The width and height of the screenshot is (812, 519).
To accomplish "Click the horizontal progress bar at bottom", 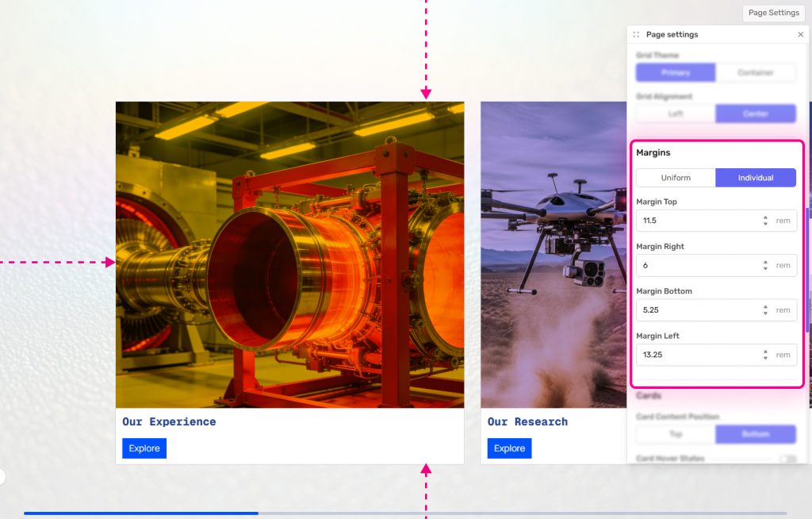I will pos(404,513).
